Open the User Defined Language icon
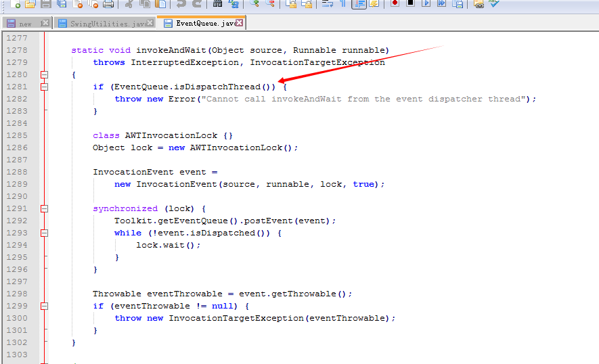599x364 pixels. pos(374,4)
